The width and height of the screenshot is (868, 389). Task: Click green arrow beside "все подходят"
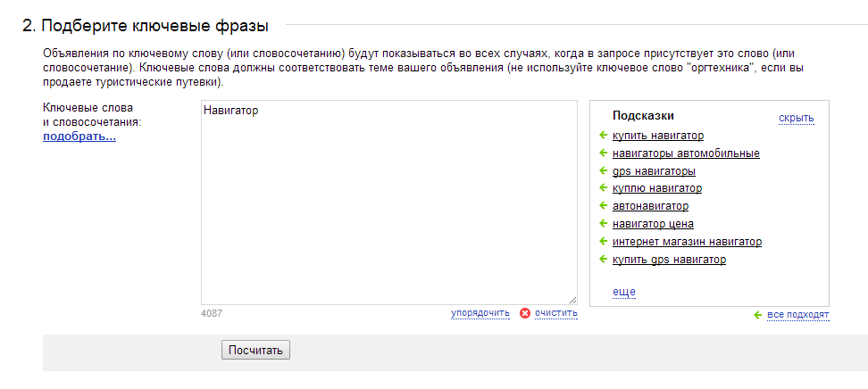point(758,314)
